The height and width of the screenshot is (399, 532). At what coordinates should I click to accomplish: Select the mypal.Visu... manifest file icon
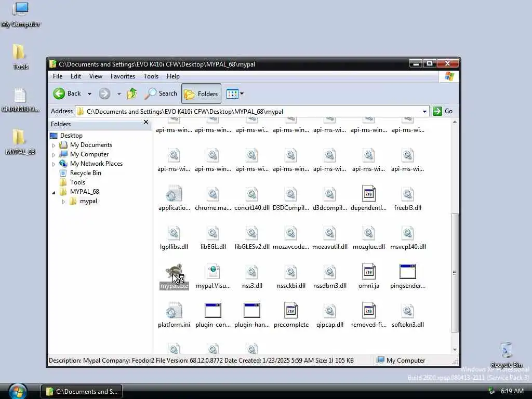coord(213,272)
